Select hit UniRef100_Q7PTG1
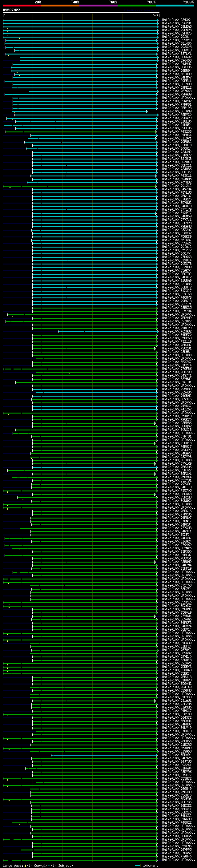The width and height of the screenshot is (197, 868). click(176, 437)
